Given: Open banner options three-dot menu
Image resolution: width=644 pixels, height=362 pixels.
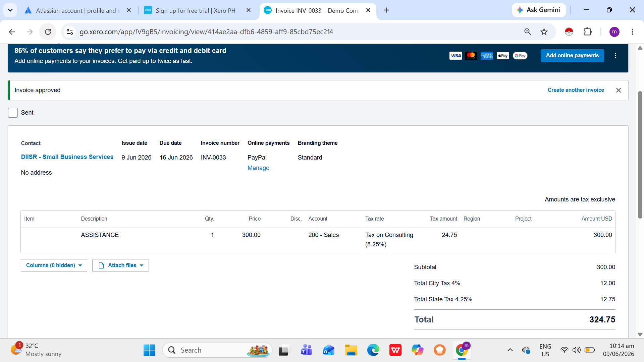Looking at the screenshot, I should click(615, 56).
